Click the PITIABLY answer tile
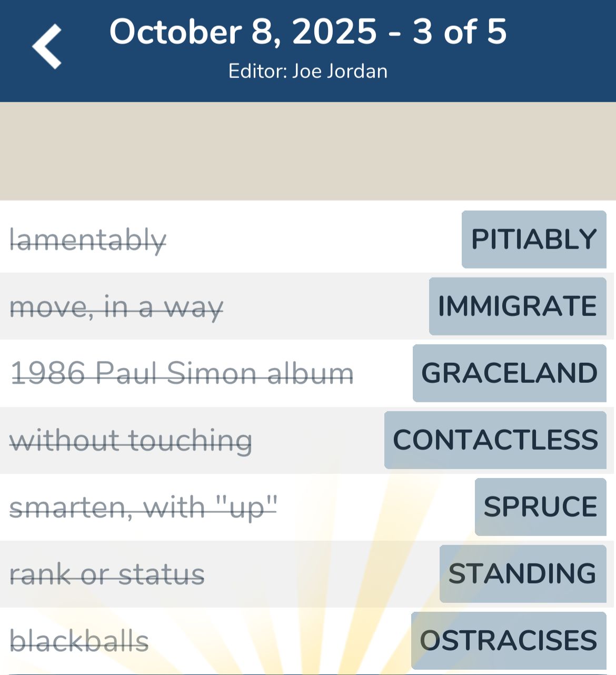 (534, 240)
